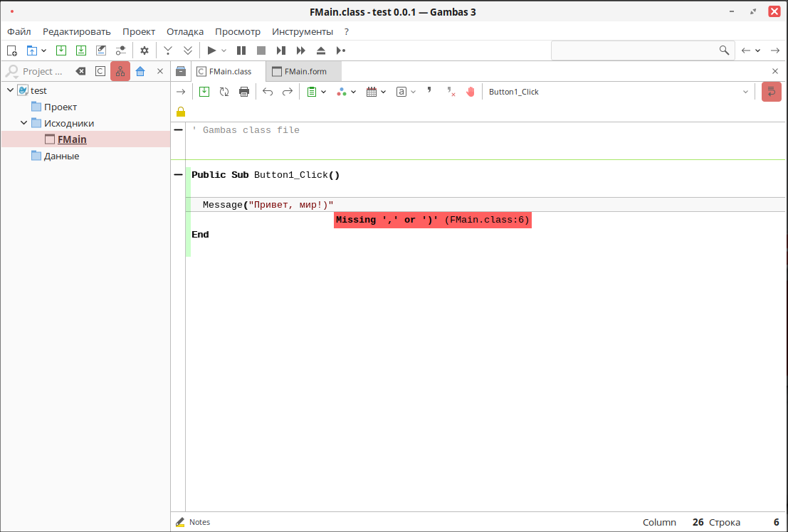Click the reload file icon
788x532 pixels.
click(224, 92)
